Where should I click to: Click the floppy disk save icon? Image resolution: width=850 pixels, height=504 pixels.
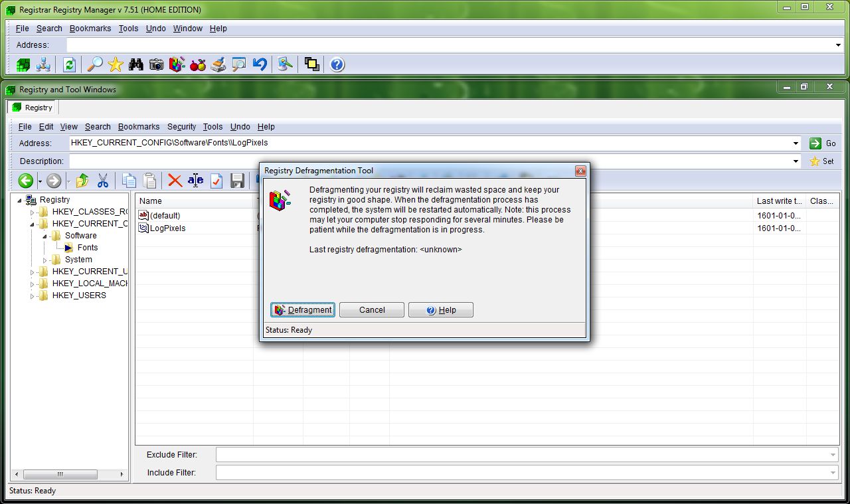point(237,181)
